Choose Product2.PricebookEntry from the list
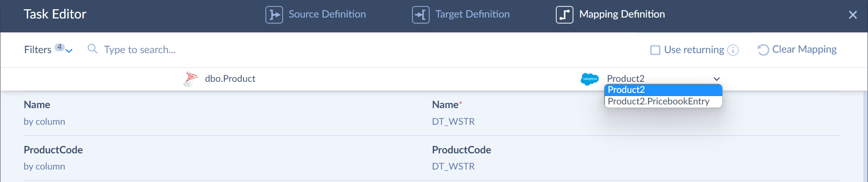868x182 pixels. coord(663,101)
